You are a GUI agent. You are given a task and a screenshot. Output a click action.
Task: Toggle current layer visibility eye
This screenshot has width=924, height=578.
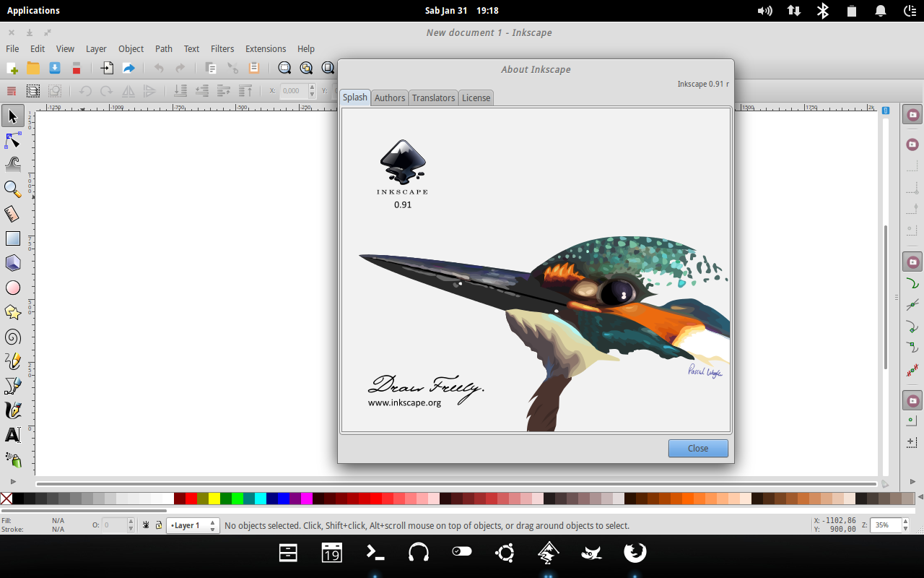click(146, 525)
